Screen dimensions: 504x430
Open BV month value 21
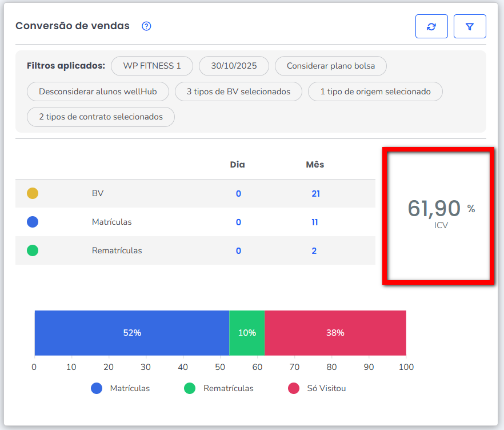tap(315, 194)
